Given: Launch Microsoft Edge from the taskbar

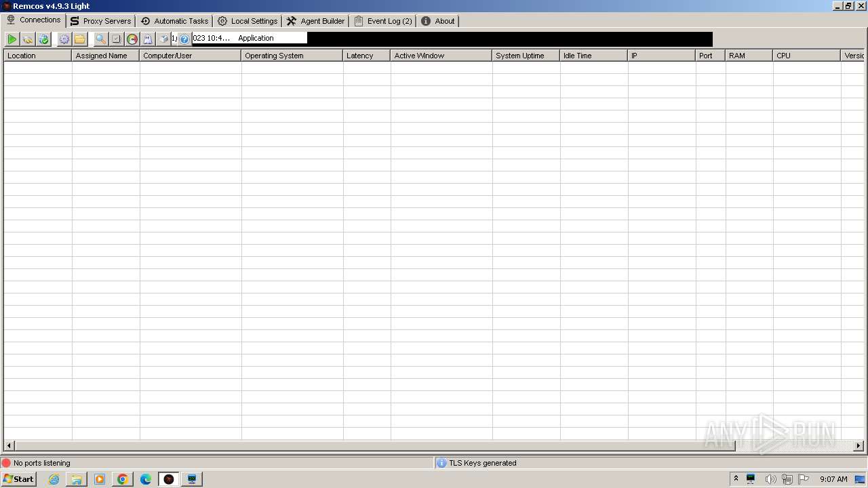Looking at the screenshot, I should tap(146, 479).
